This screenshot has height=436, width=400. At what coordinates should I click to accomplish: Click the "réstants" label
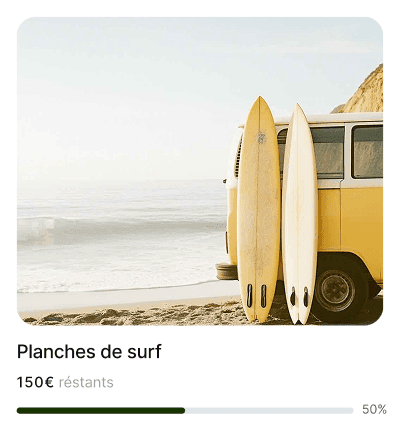(x=86, y=382)
